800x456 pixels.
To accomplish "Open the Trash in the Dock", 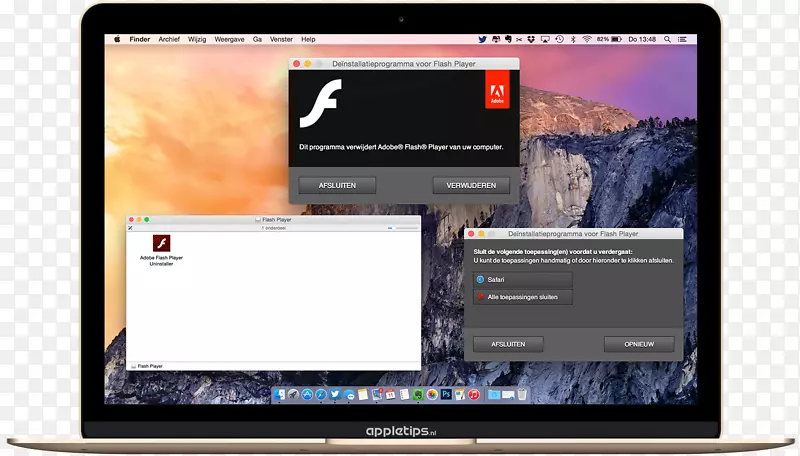I will [x=522, y=395].
